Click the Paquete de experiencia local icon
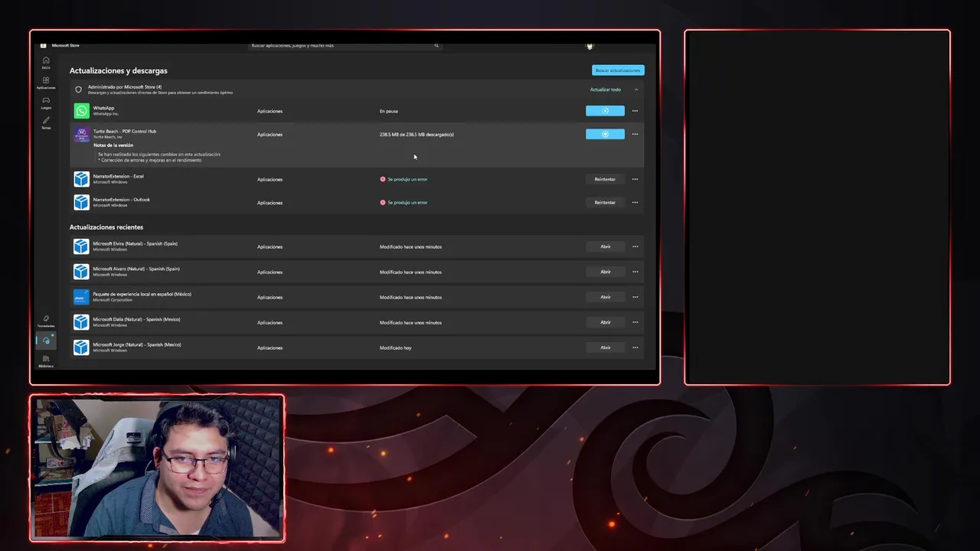This screenshot has height=551, width=980. [81, 297]
